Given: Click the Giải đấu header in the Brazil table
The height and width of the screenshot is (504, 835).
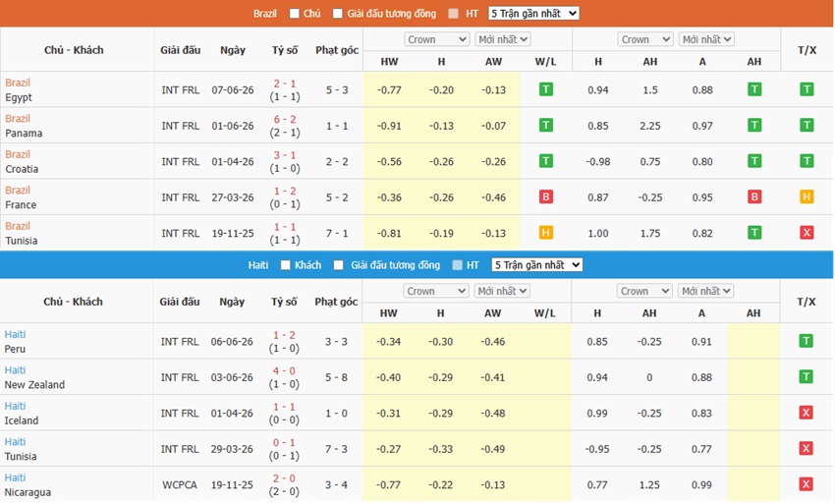Looking at the screenshot, I should (x=180, y=50).
